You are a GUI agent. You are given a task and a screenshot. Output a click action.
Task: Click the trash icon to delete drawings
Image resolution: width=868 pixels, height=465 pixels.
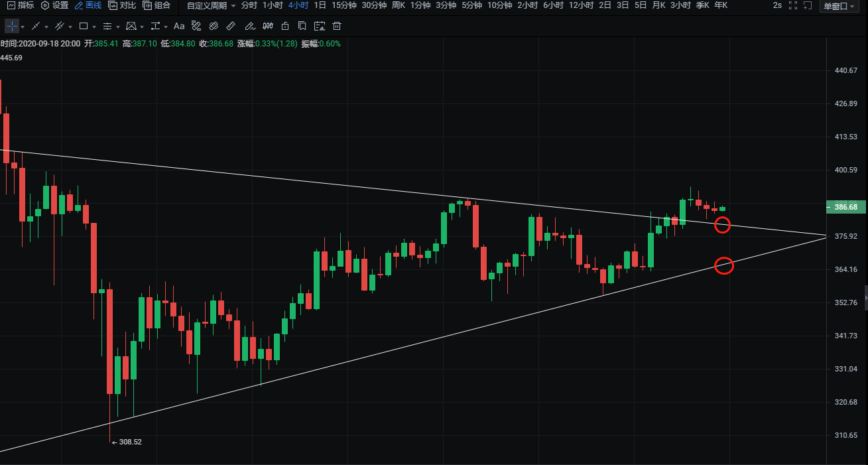point(337,27)
